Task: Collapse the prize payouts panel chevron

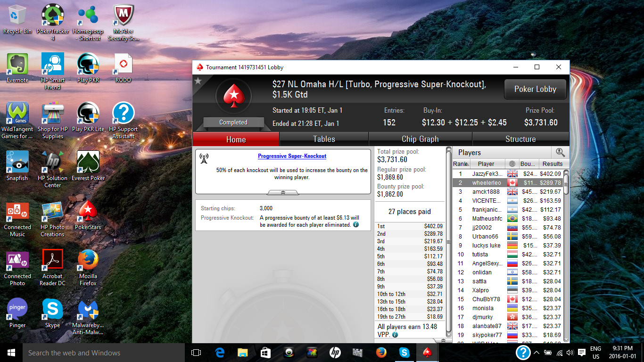Action: (x=443, y=340)
